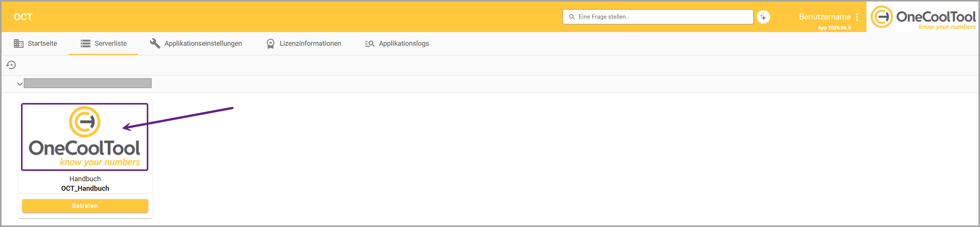Open the Startseite tab
The width and height of the screenshot is (980, 227).
pyautogui.click(x=35, y=43)
